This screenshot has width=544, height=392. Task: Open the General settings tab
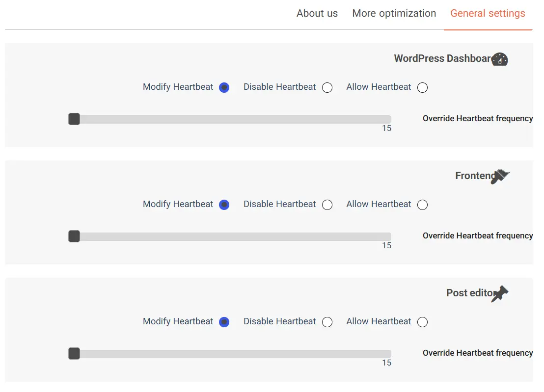[488, 13]
